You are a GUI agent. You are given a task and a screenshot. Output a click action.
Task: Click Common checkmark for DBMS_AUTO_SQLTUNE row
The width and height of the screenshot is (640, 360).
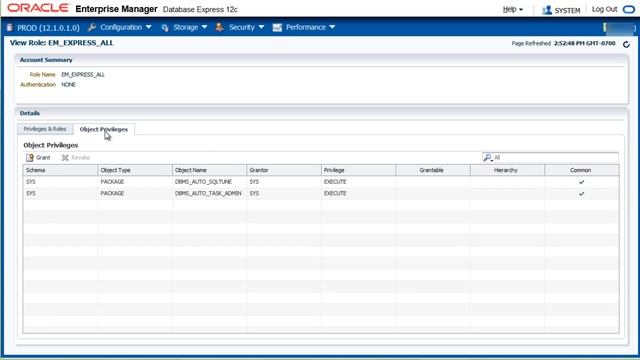click(582, 182)
